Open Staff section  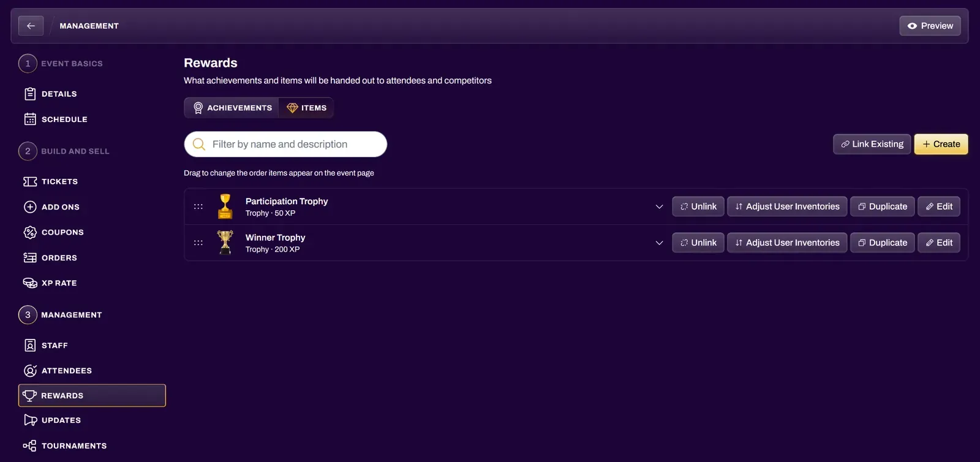tap(46, 346)
